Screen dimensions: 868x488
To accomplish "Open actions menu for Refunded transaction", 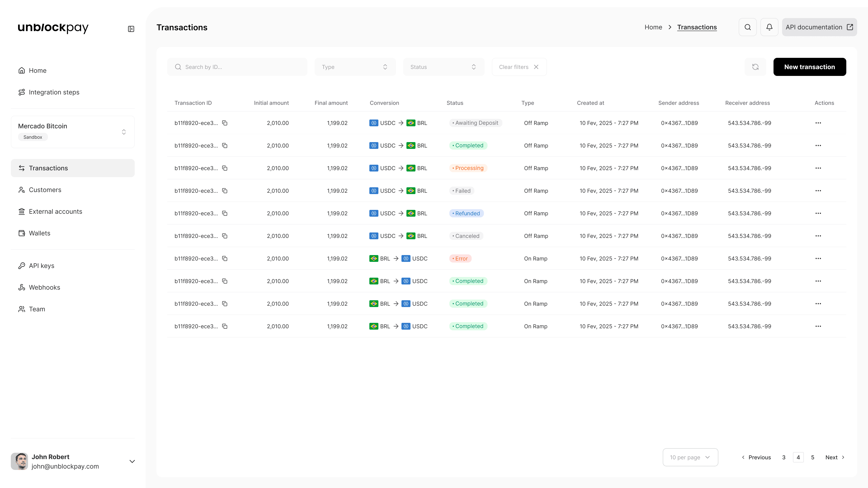I will click(818, 213).
